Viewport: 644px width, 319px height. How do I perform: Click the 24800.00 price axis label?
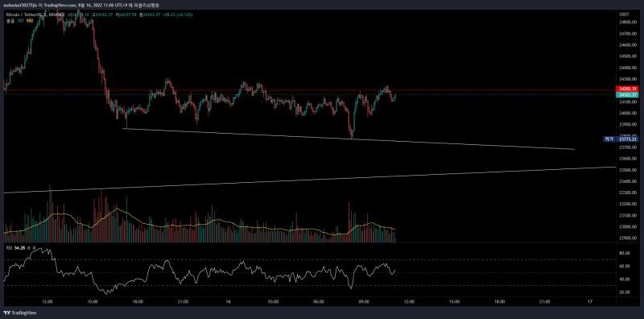tap(627, 22)
